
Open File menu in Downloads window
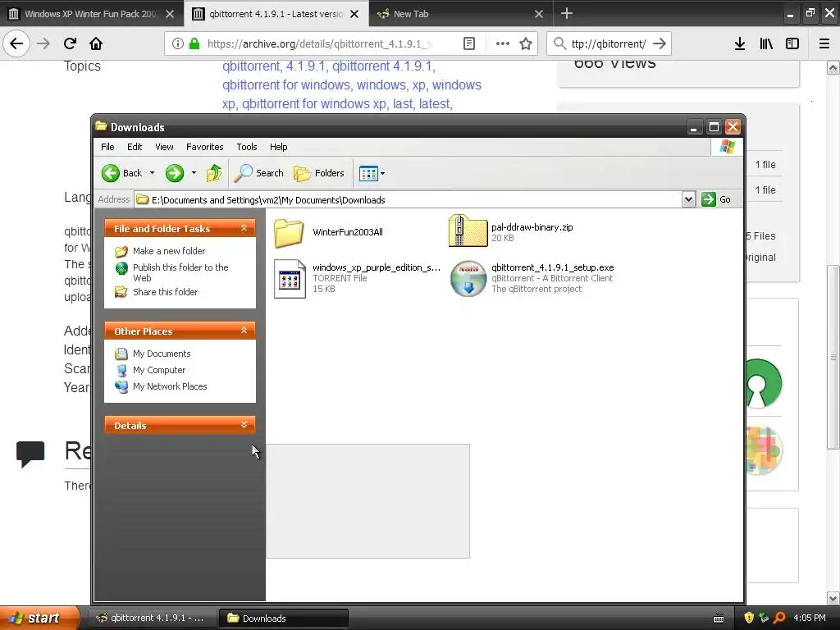107,147
